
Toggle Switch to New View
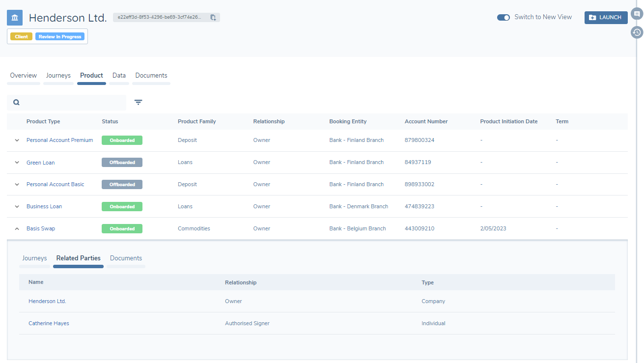click(x=503, y=17)
